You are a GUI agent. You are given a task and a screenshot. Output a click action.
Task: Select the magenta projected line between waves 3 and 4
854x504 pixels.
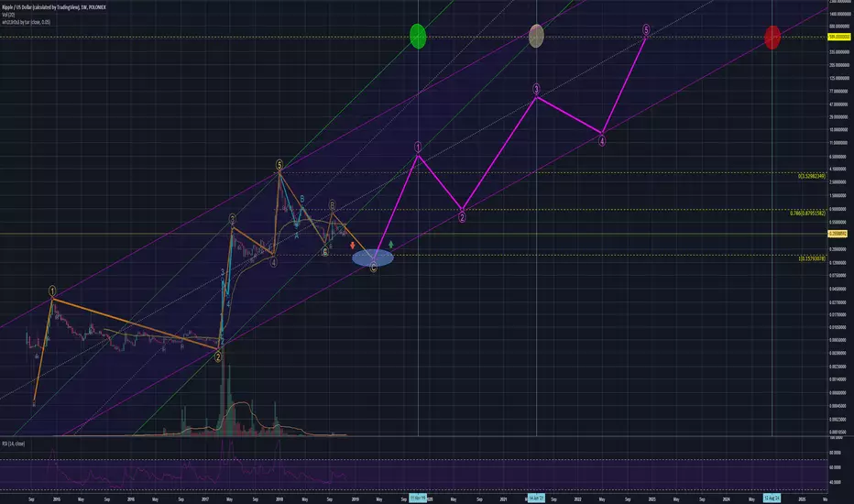click(x=569, y=115)
